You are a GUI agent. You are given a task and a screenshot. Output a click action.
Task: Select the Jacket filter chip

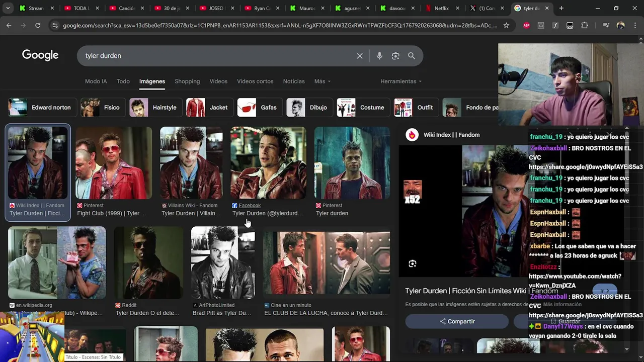[x=209, y=108]
